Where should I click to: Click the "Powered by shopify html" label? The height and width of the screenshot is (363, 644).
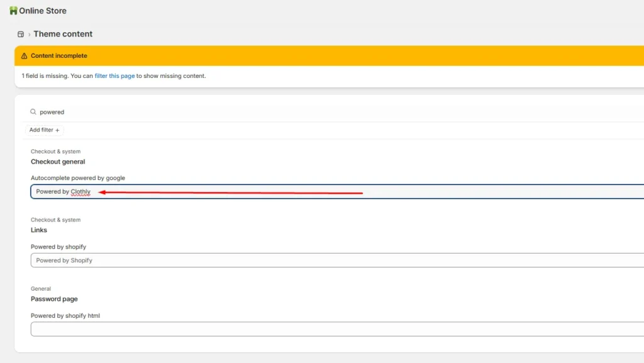[x=65, y=316]
